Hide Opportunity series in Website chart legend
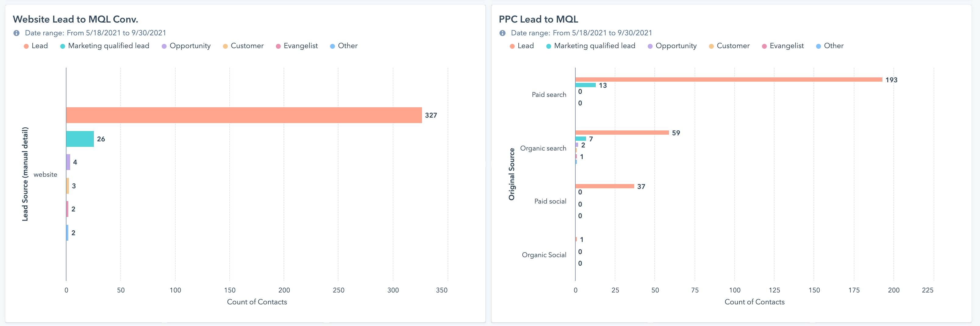Viewport: 980px width, 326px height. [x=186, y=46]
